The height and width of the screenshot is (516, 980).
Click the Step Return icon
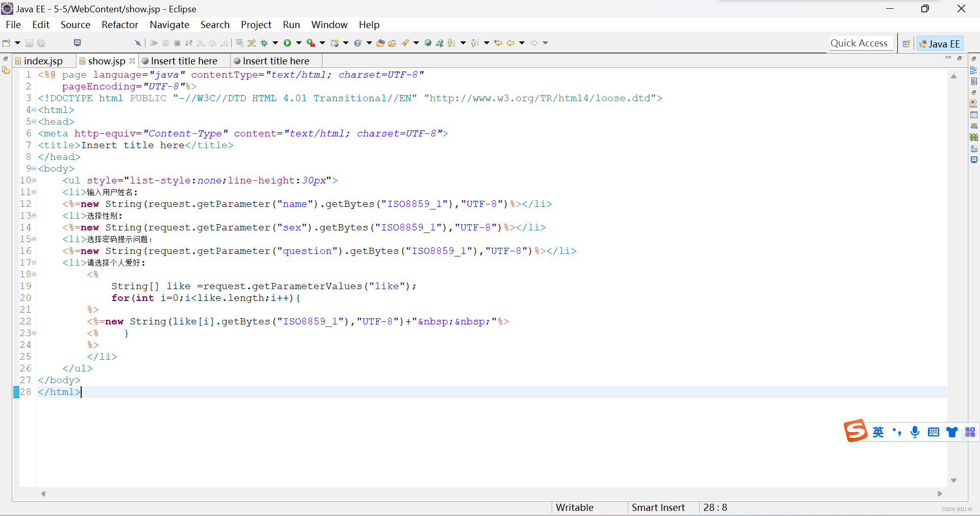225,43
